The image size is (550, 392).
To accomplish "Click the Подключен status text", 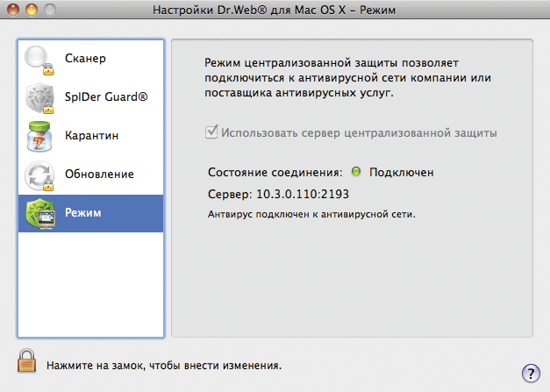I will coord(402,173).
